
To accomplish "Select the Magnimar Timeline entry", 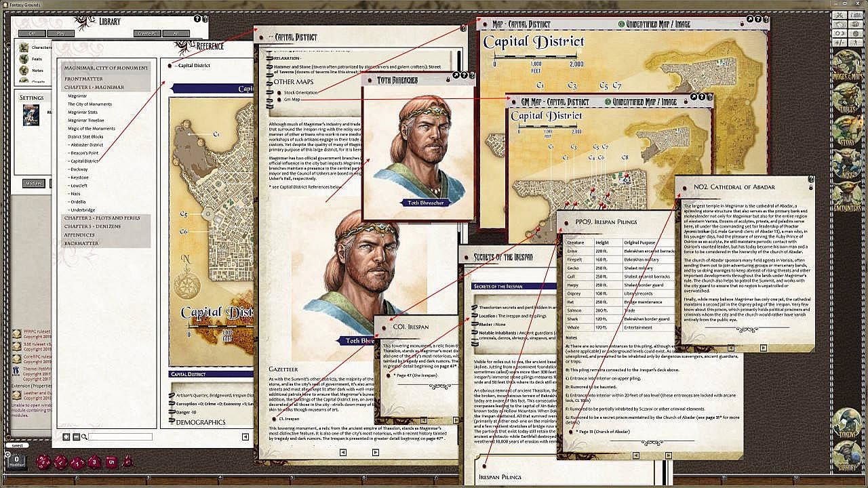I will pyautogui.click(x=86, y=121).
